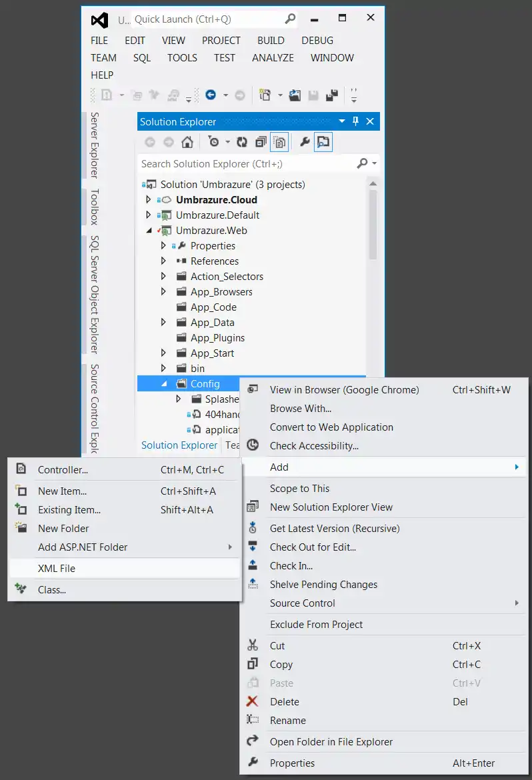Image resolution: width=532 pixels, height=780 pixels.
Task: Open the DEBUG menu
Action: pyautogui.click(x=317, y=41)
